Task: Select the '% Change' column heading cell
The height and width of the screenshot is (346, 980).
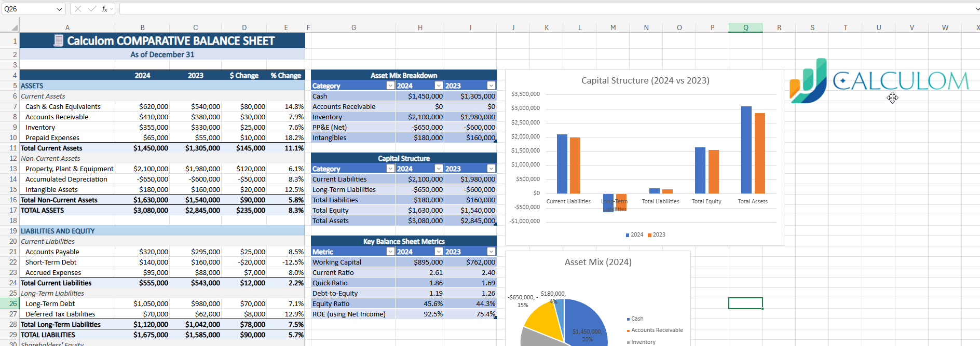Action: pos(286,75)
